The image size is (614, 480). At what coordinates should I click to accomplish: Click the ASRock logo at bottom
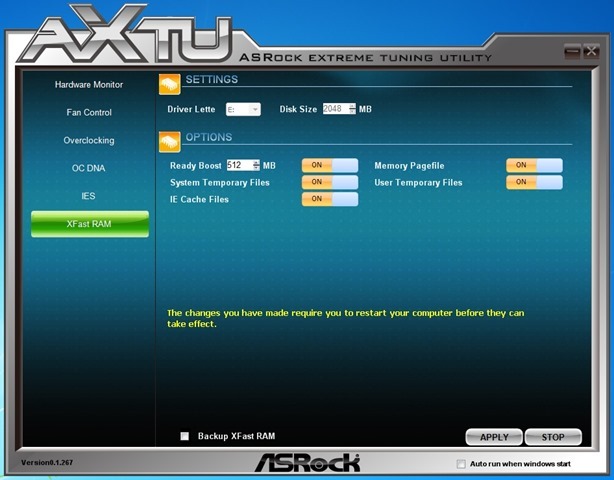307,462
